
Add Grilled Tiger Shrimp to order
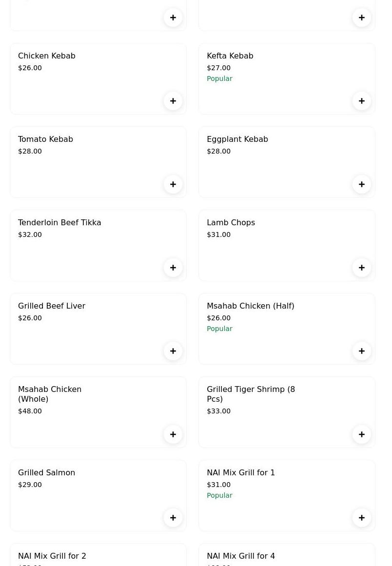pos(362,434)
